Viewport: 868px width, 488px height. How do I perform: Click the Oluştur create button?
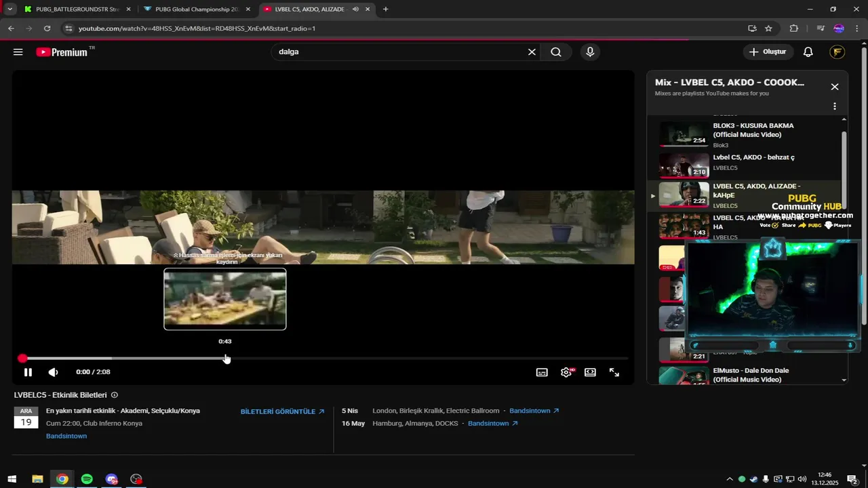pos(768,52)
